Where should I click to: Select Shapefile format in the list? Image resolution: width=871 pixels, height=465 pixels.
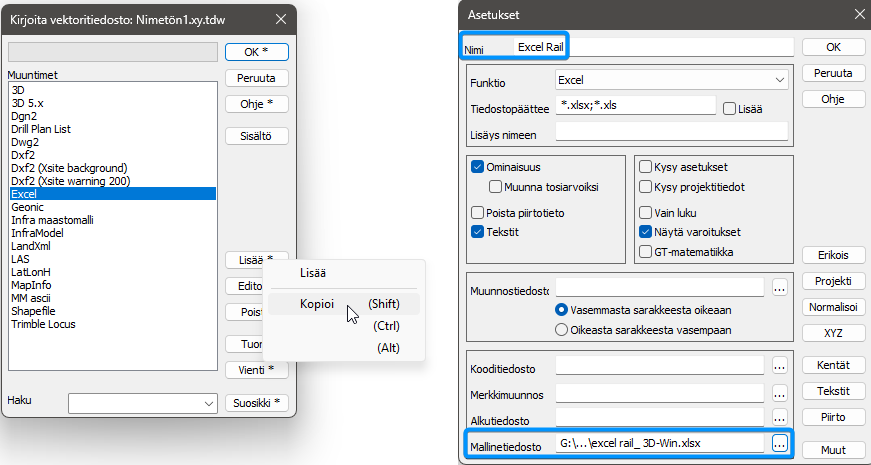pyautogui.click(x=33, y=311)
